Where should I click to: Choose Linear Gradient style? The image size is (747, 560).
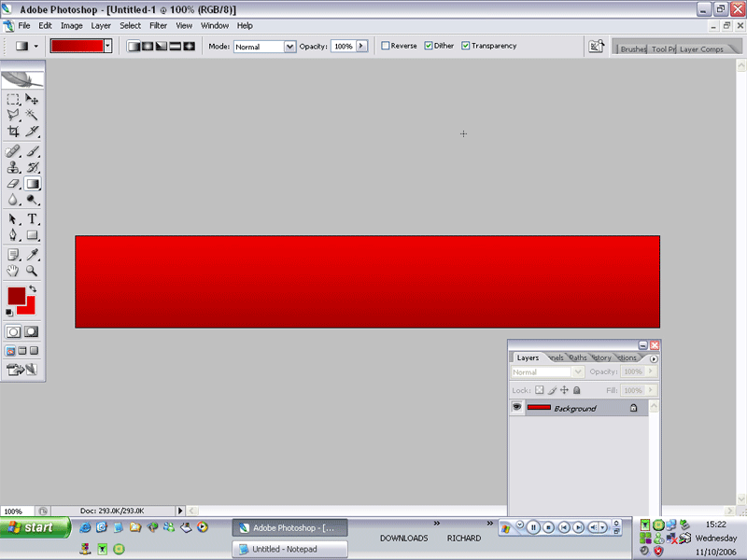pyautogui.click(x=134, y=46)
